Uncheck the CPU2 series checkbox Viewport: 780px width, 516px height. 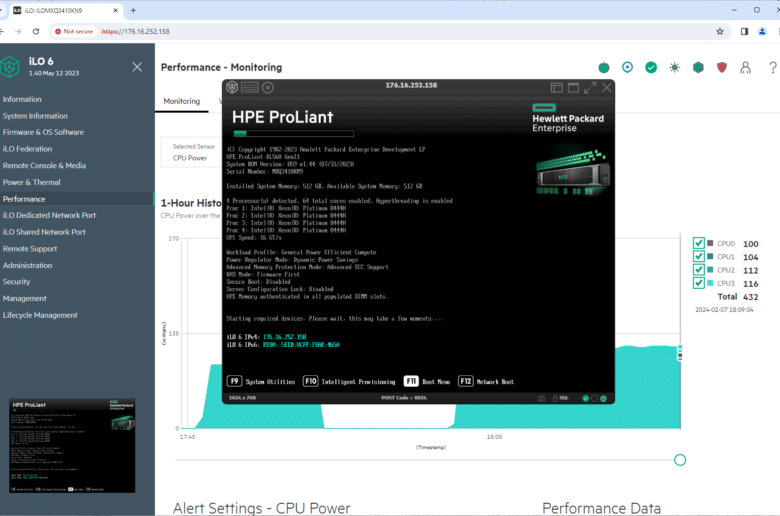(x=698, y=270)
